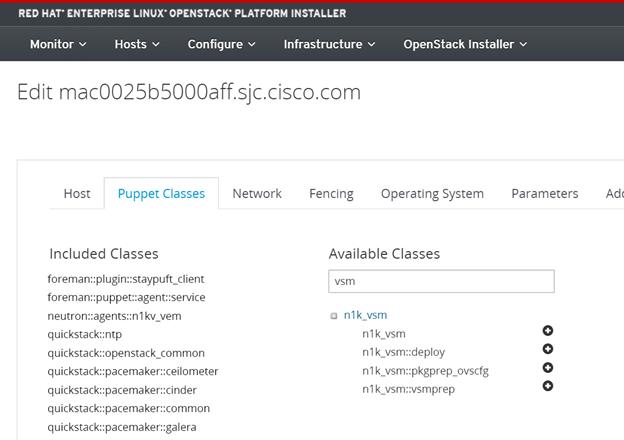Select the Puppet Classes tab
The width and height of the screenshot is (624, 440).
tap(161, 193)
